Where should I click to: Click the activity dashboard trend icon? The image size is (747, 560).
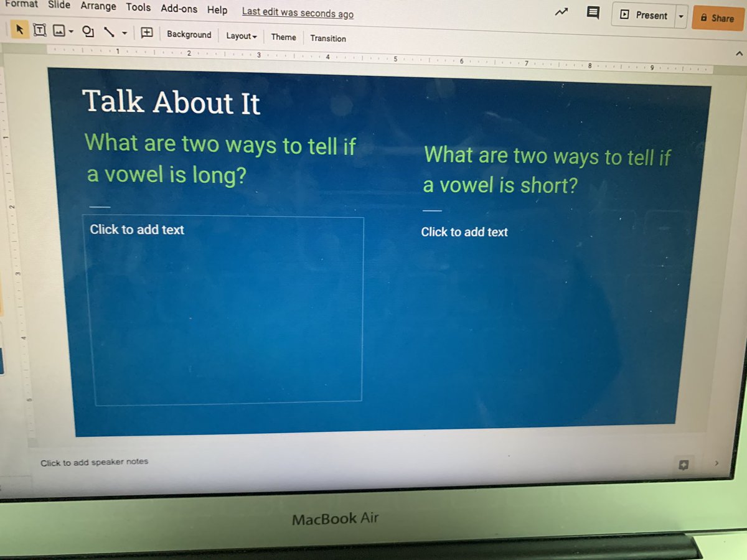561,12
